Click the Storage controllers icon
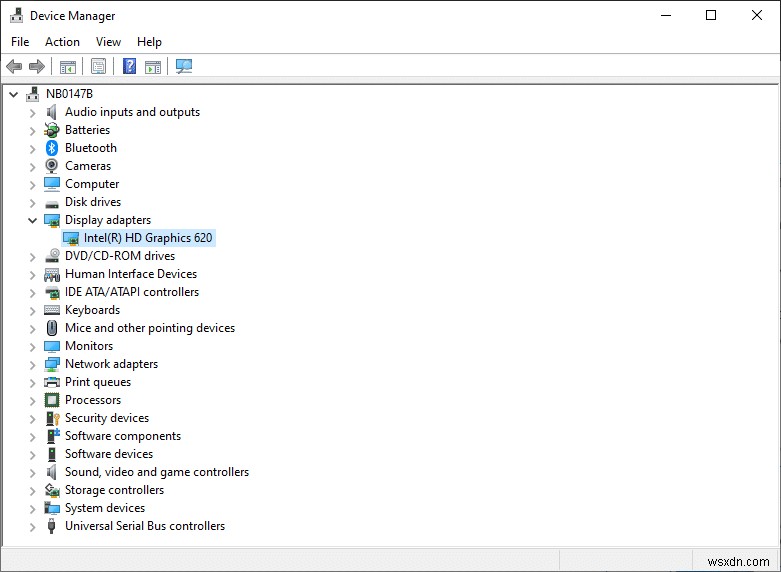The height and width of the screenshot is (572, 781). 52,490
